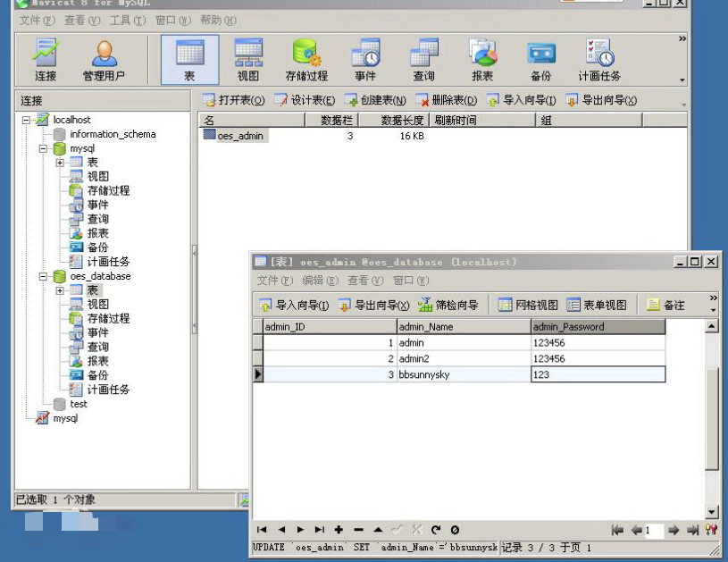
Task: Go to previous record button
Action: [x=281, y=530]
